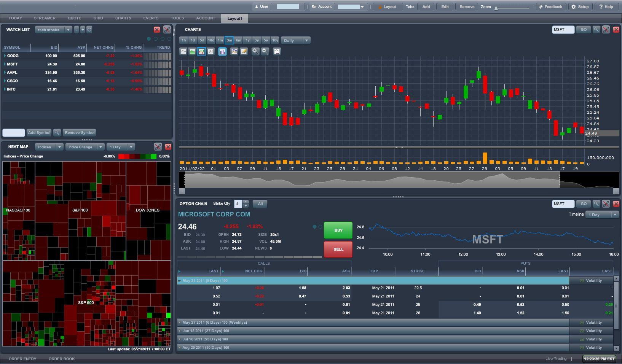Zoom out using the magnifier-minus icon
Viewport: 622px width, 364px height.
click(265, 51)
